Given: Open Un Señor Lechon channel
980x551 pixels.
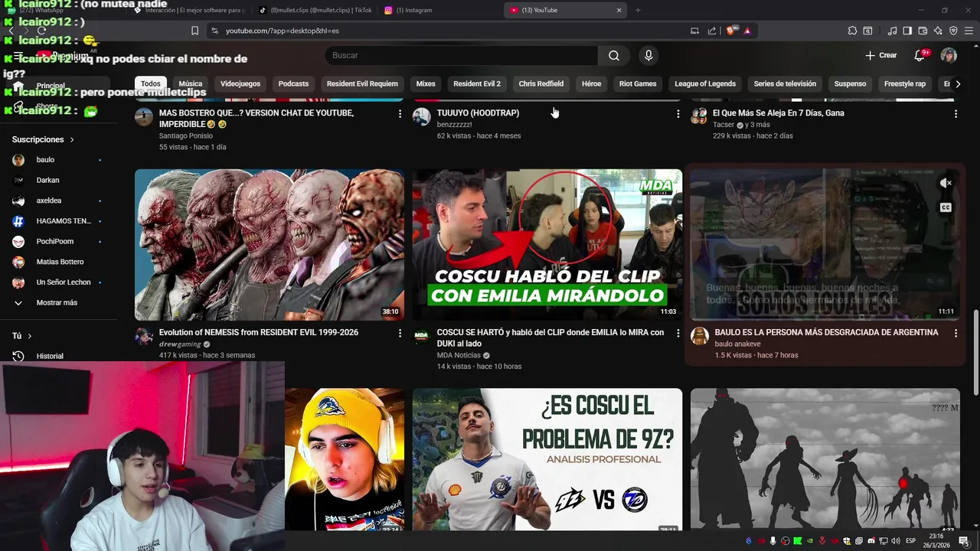Looking at the screenshot, I should coord(58,282).
